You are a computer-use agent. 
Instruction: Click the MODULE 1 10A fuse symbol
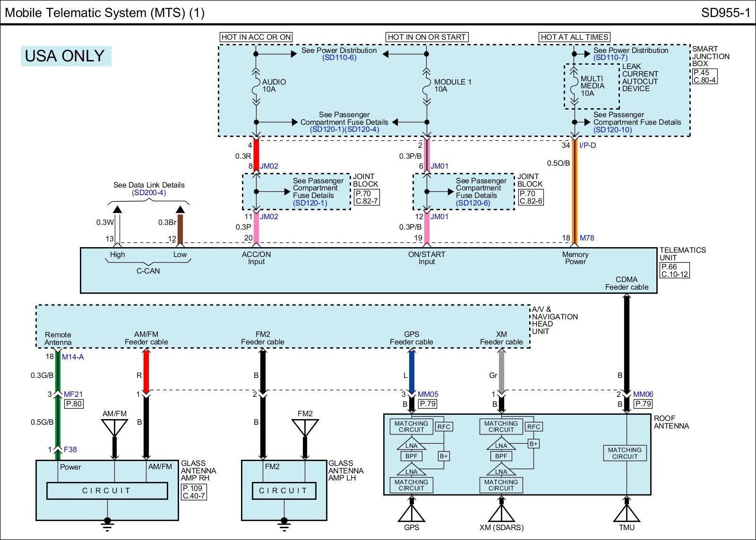point(427,86)
